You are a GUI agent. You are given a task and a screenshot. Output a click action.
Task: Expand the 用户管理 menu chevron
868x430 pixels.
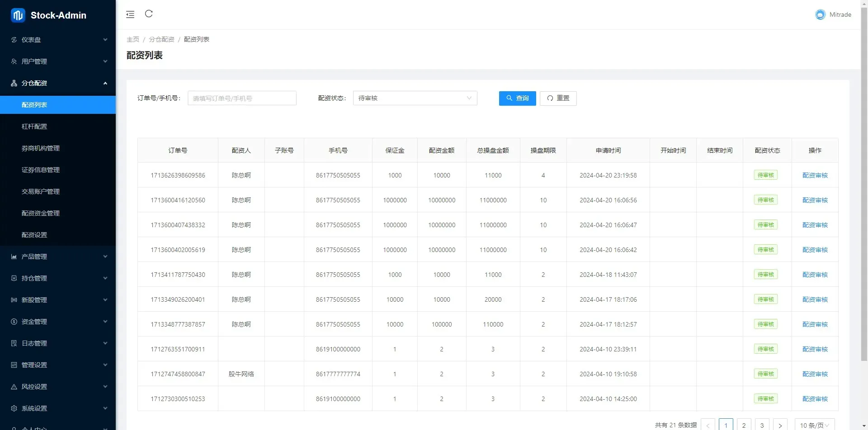click(x=105, y=61)
